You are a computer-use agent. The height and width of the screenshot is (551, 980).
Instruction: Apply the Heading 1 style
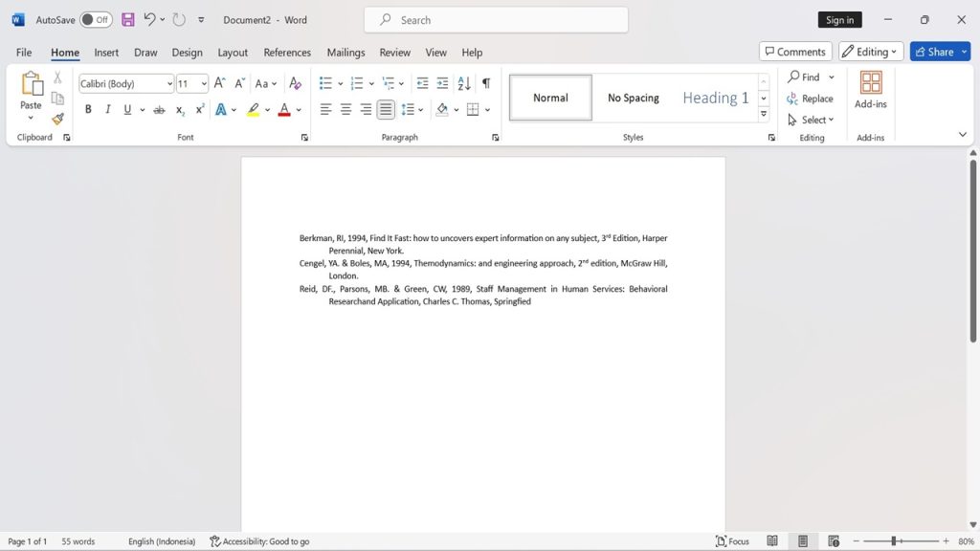(715, 98)
